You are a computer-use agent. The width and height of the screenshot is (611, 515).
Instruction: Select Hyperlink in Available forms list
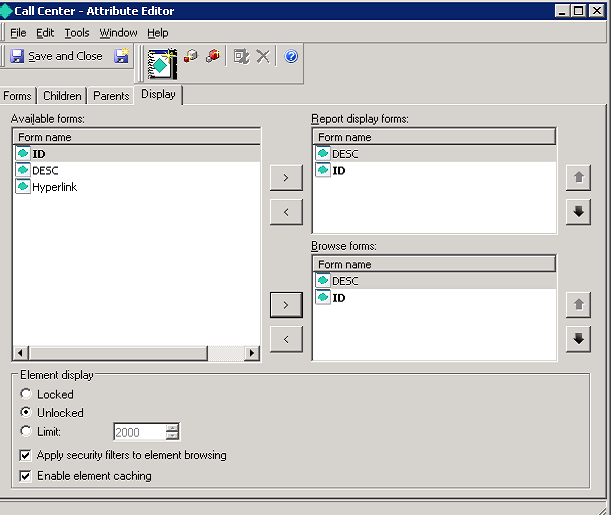54,187
